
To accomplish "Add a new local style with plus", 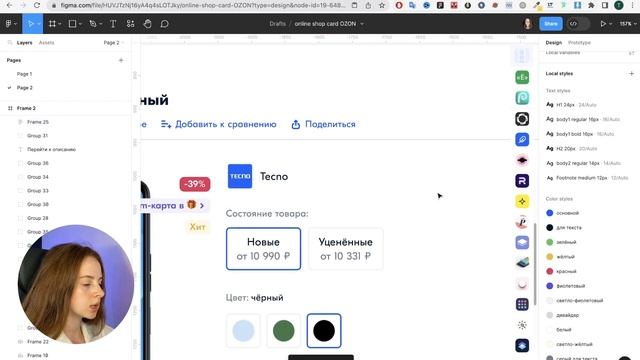I will tap(631, 73).
